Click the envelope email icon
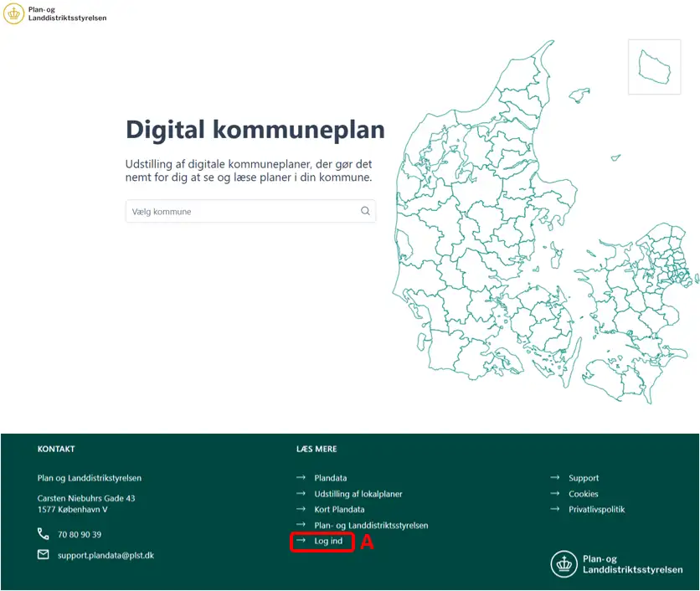The image size is (700, 591). pyautogui.click(x=44, y=555)
